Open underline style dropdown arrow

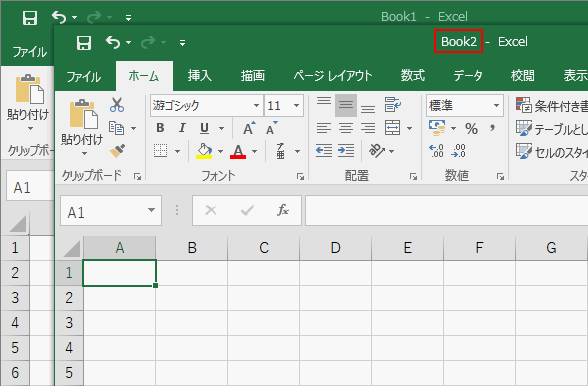(222, 128)
